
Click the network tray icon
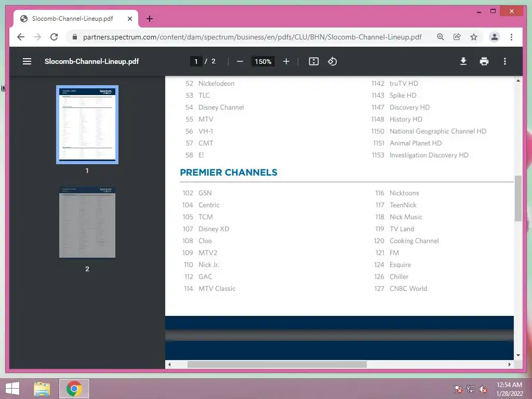pos(470,389)
